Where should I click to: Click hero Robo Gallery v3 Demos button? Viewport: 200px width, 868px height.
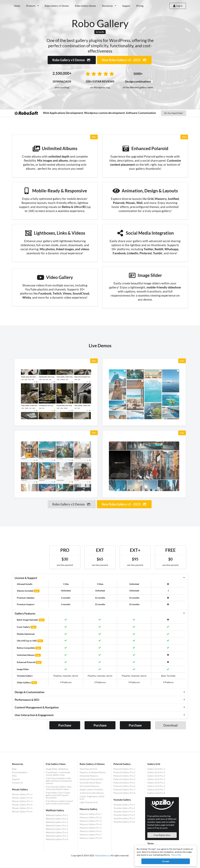(x=72, y=60)
